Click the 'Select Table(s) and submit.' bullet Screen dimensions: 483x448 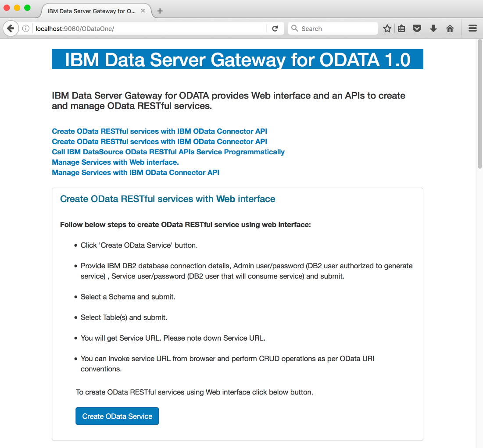coord(124,317)
